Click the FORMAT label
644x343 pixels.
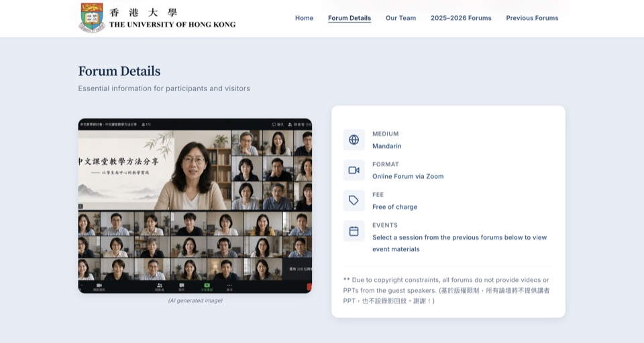[x=386, y=164]
